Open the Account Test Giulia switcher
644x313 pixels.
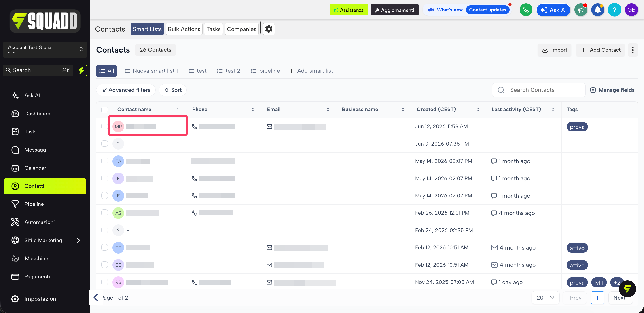pos(45,50)
